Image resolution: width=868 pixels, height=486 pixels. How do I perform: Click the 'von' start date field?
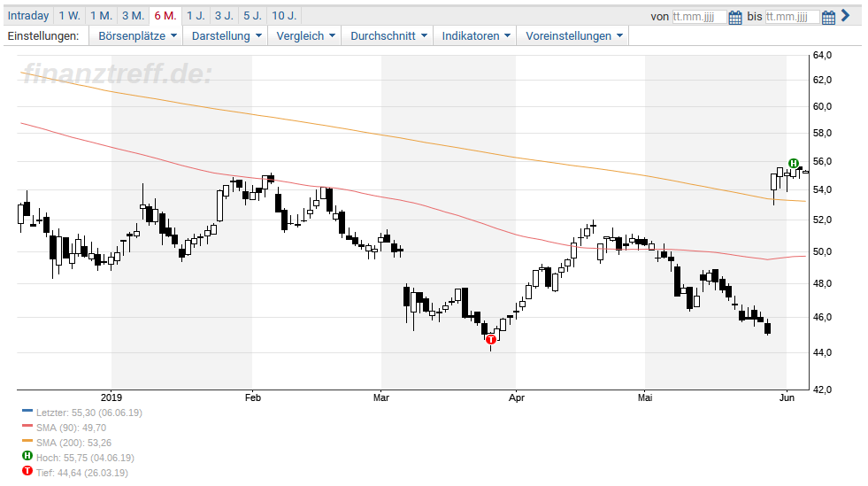(x=699, y=17)
